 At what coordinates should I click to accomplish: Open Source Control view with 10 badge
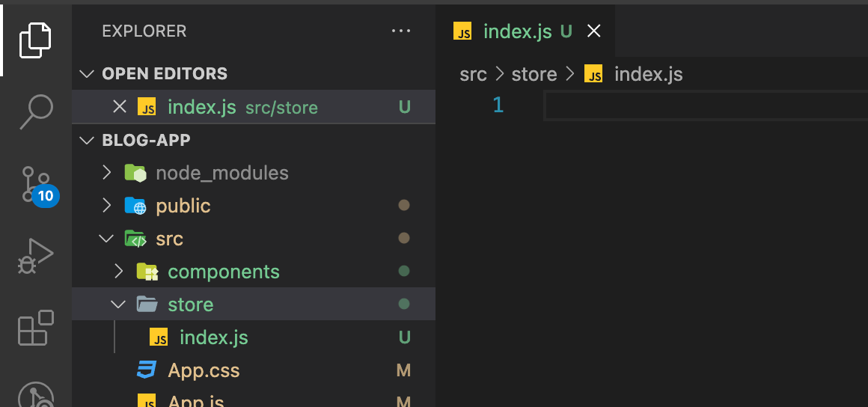coord(40,186)
